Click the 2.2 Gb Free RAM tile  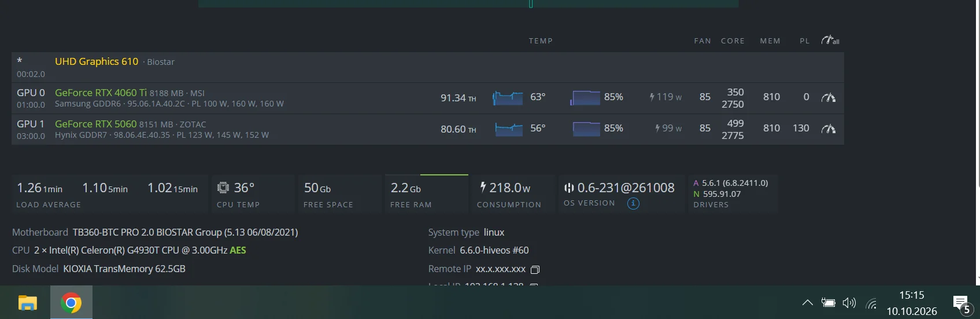[x=427, y=194]
